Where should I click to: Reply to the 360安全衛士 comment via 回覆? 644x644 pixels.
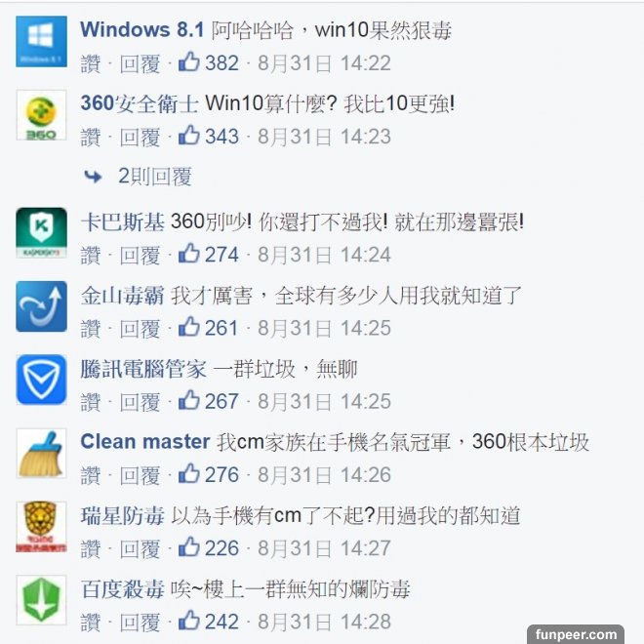[140, 138]
